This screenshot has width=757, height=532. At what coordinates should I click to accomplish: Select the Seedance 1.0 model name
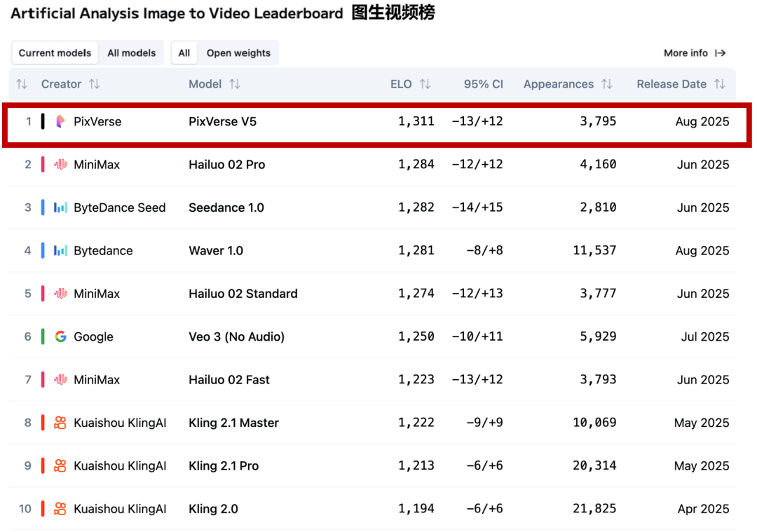226,207
